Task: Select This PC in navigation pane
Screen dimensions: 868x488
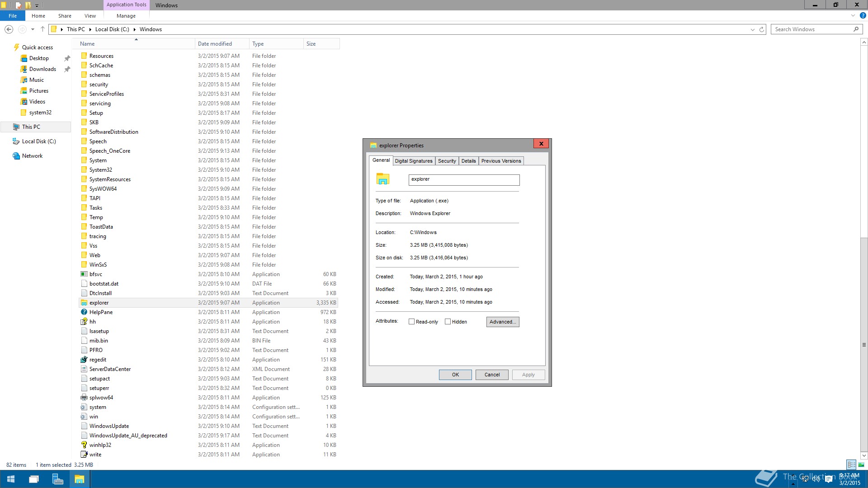Action: [35, 127]
